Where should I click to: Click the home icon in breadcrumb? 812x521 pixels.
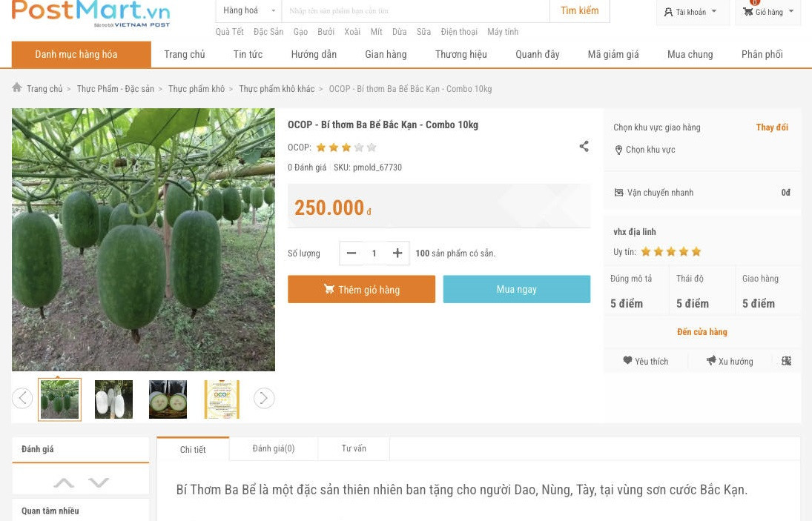(17, 87)
